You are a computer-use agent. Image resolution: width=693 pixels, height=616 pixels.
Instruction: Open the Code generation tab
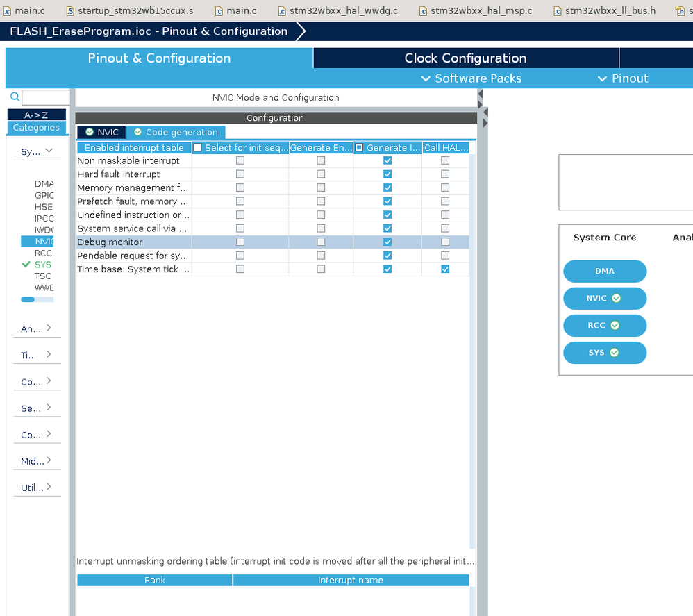tap(176, 132)
